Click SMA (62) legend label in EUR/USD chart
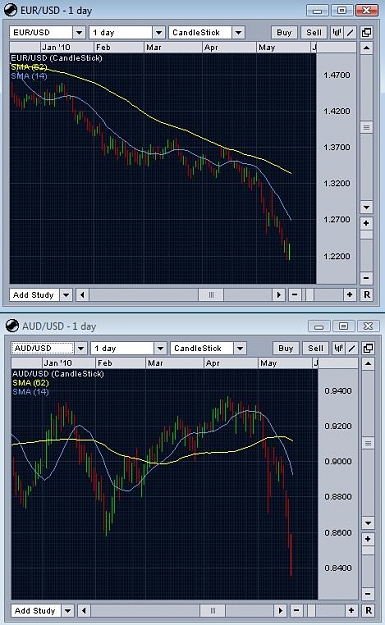The image size is (385, 625). click(29, 67)
